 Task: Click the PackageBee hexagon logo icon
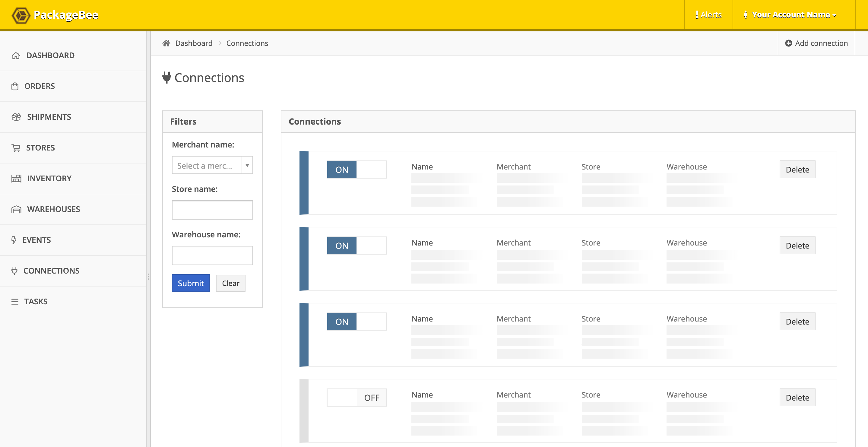[x=21, y=15]
